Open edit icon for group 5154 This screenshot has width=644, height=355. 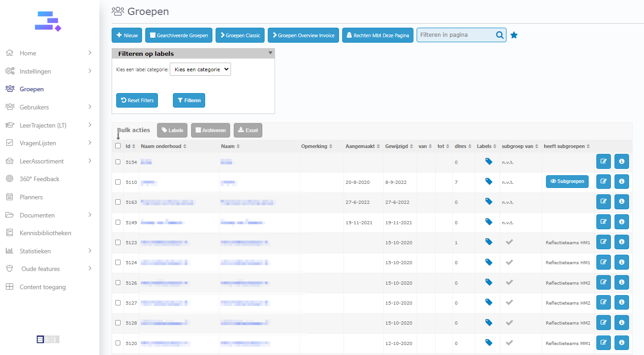pos(603,162)
